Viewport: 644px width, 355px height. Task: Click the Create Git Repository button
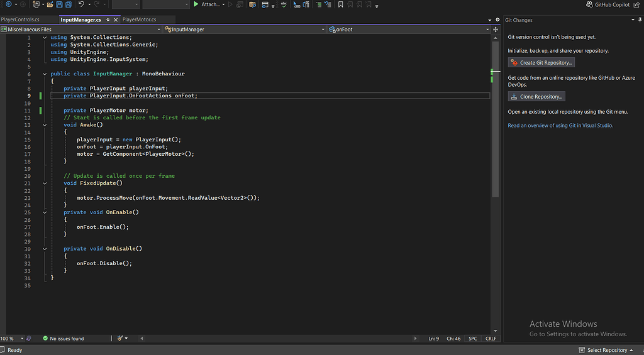541,63
